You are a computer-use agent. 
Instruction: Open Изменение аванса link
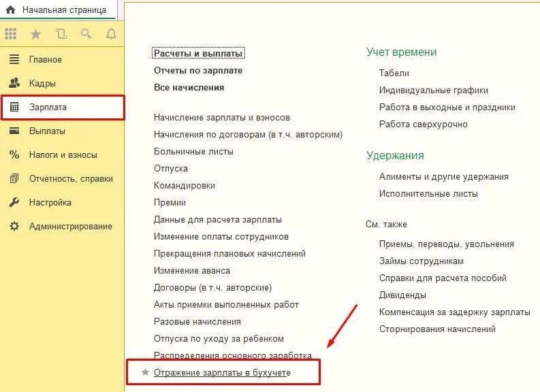point(192,270)
